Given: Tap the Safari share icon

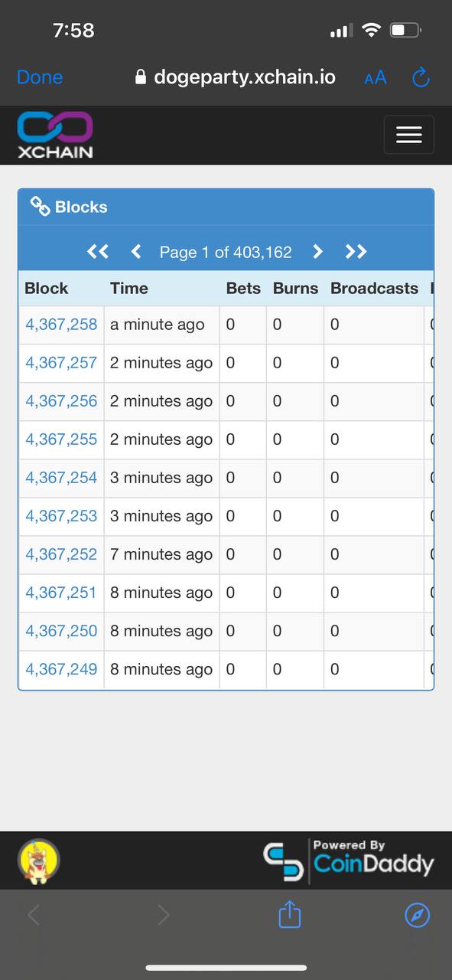Looking at the screenshot, I should (290, 914).
